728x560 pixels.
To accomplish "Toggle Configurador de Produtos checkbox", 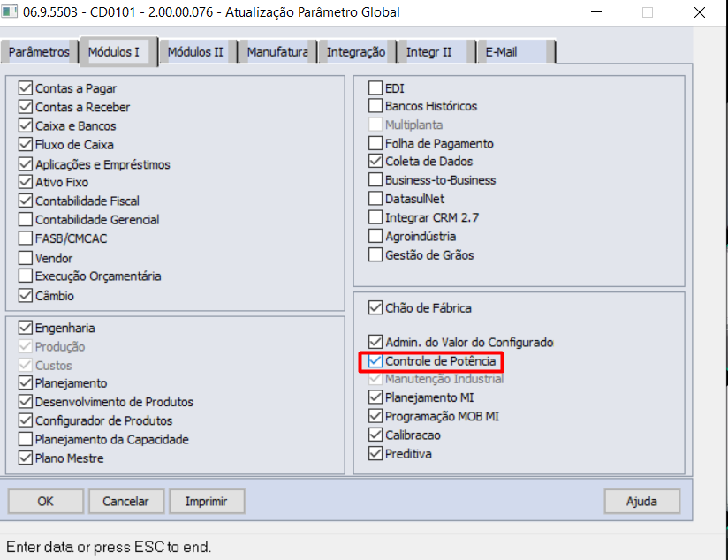I will (26, 420).
